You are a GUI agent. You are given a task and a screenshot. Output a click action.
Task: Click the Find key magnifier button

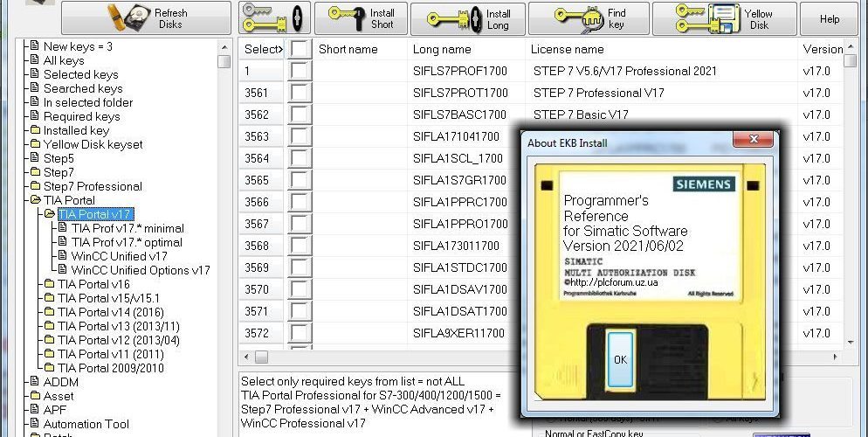coord(601,18)
